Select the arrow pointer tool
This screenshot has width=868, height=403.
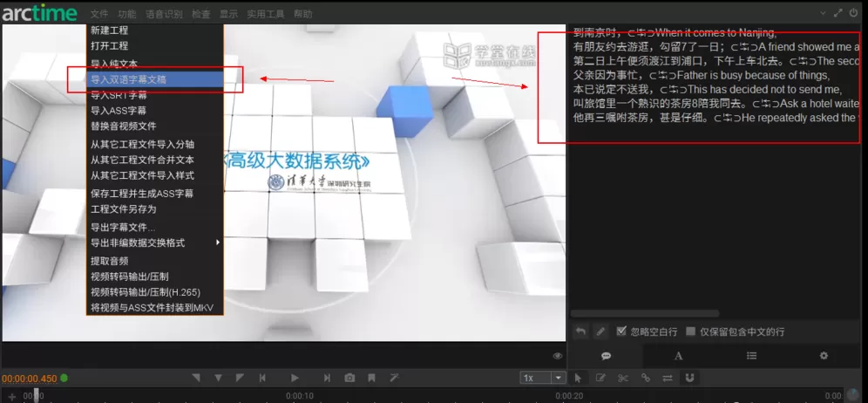(x=578, y=378)
